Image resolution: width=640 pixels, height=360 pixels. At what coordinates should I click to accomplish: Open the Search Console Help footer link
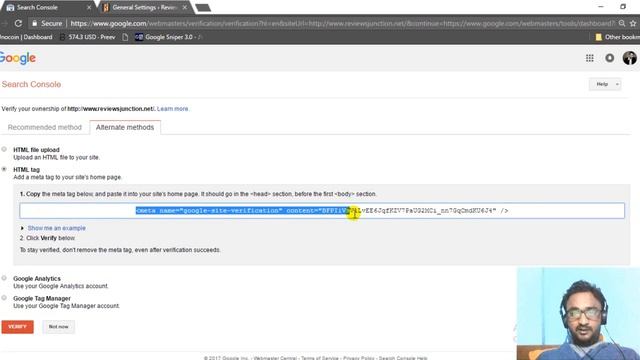tap(403, 358)
